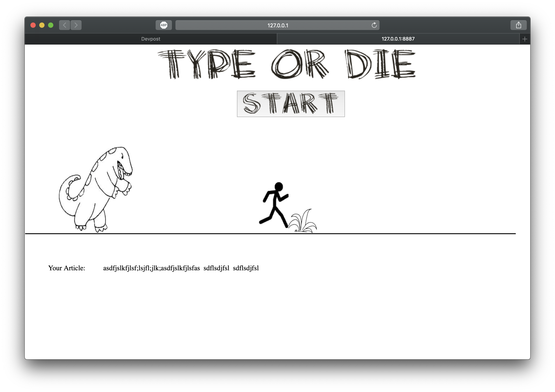Select the 127.0.0.1:8887 tab

pyautogui.click(x=398, y=39)
